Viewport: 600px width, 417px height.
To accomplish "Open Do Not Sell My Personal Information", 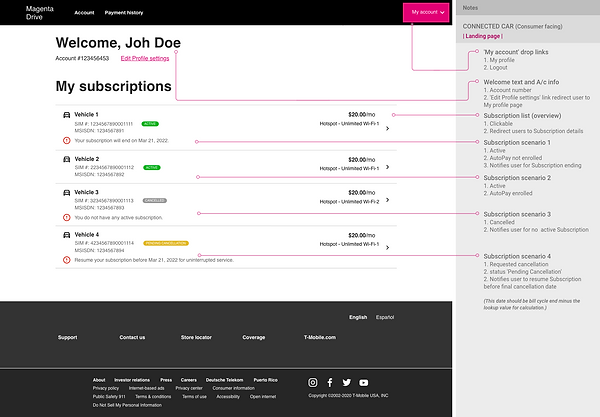I will pos(127,405).
